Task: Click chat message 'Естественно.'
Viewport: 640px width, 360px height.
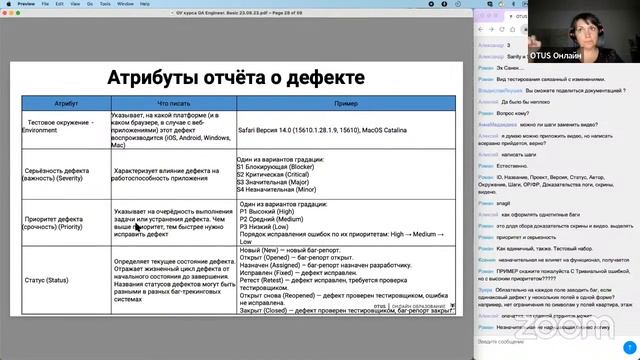Action: pyautogui.click(x=512, y=166)
